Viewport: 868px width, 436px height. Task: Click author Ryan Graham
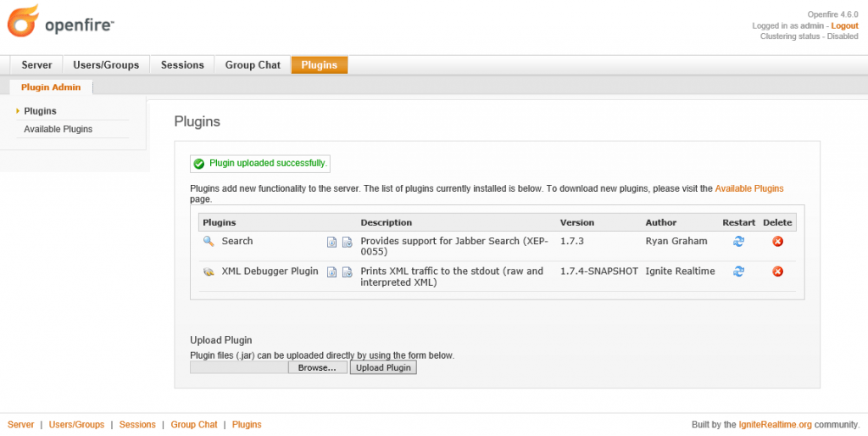point(676,241)
